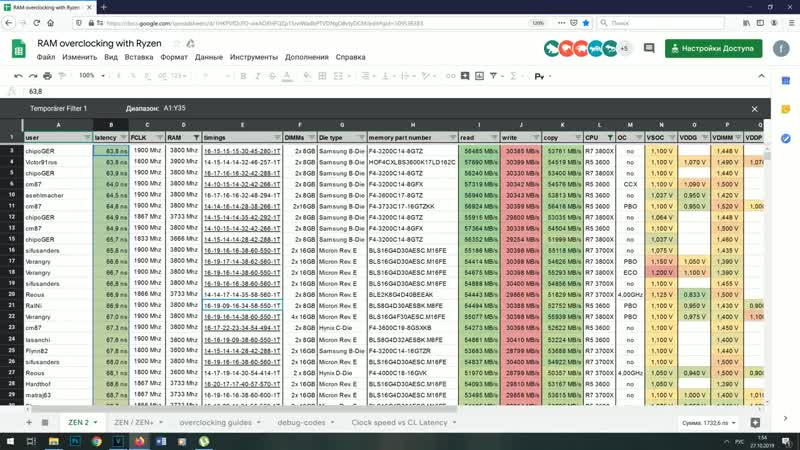Viewport: 800px width, 450px height.
Task: Open the Инструменты menu
Action: (x=254, y=57)
